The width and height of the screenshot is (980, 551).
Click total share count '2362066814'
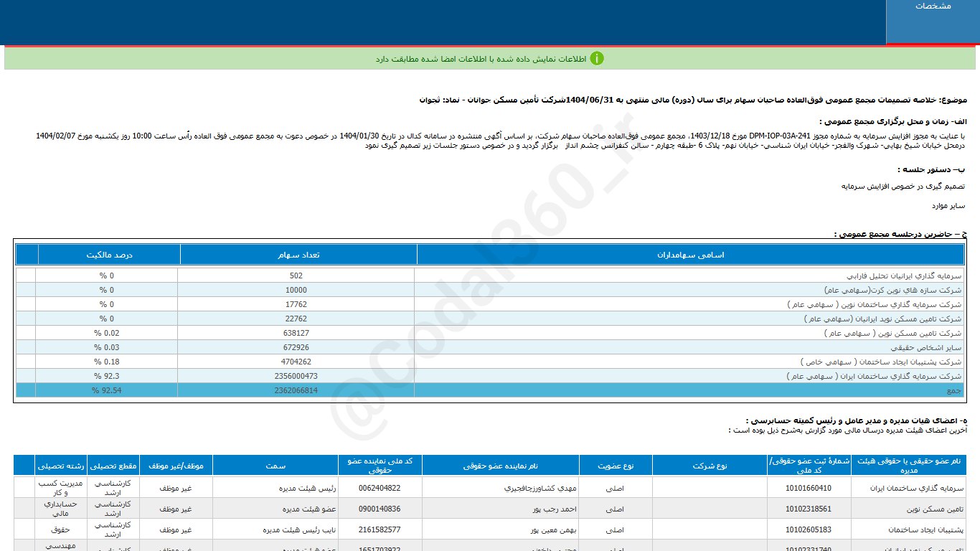[296, 390]
